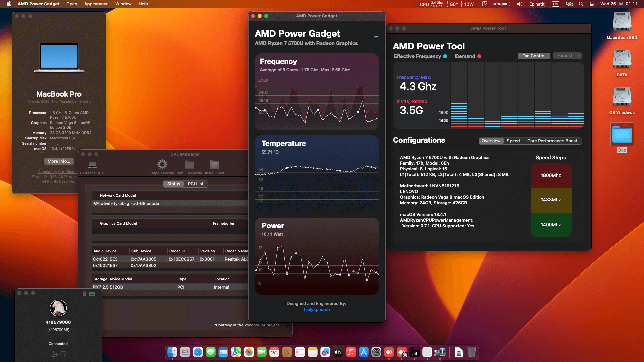Click the AMD Power Gadget graph icon in dock
644x362 pixels.
click(x=415, y=352)
